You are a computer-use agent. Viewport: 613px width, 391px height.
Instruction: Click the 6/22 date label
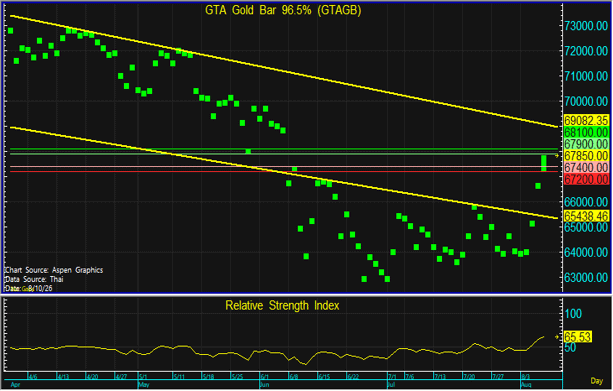tap(353, 377)
